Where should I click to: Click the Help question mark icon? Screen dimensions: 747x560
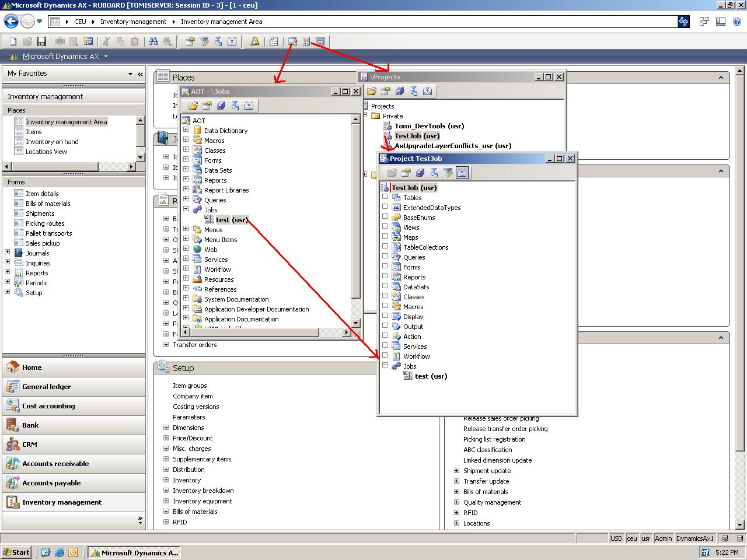click(x=736, y=22)
